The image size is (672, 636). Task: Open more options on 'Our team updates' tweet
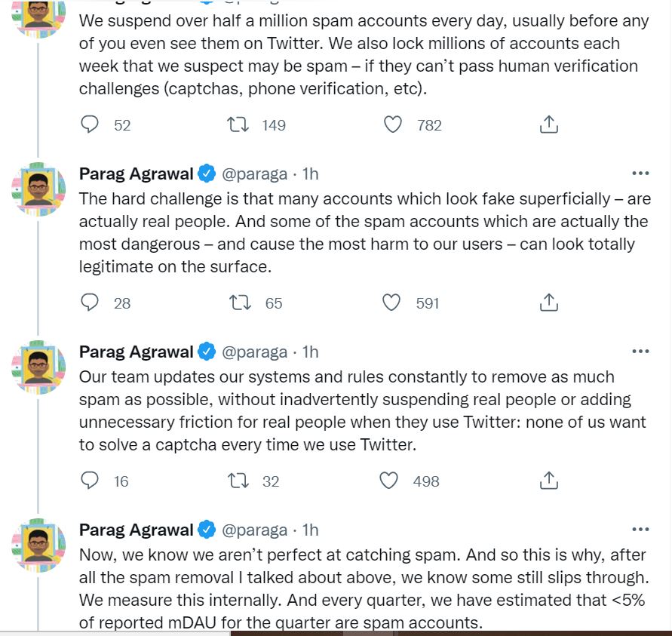[640, 352]
